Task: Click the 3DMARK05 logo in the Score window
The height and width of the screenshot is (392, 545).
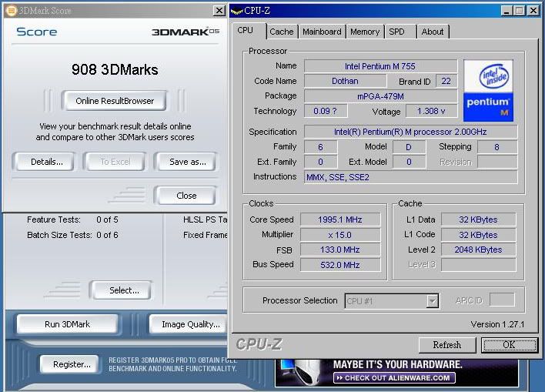Action: tap(186, 32)
